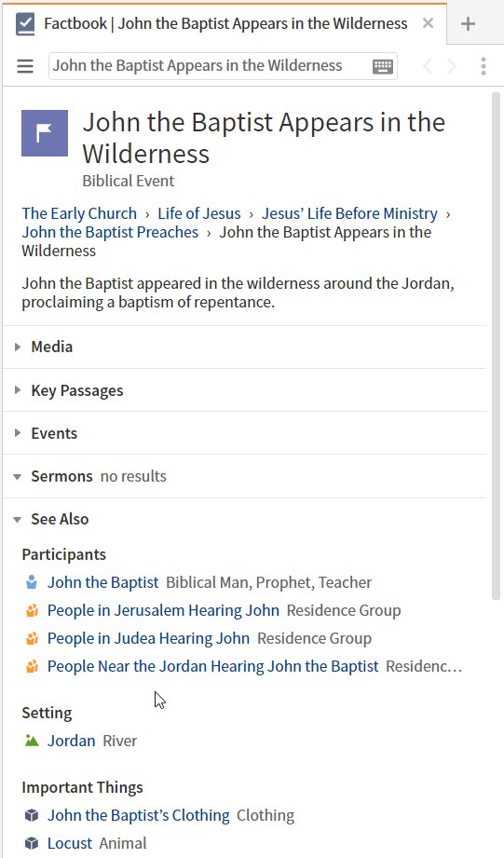
Task: Open the Life of Jesus breadcrumb link
Action: [x=199, y=213]
